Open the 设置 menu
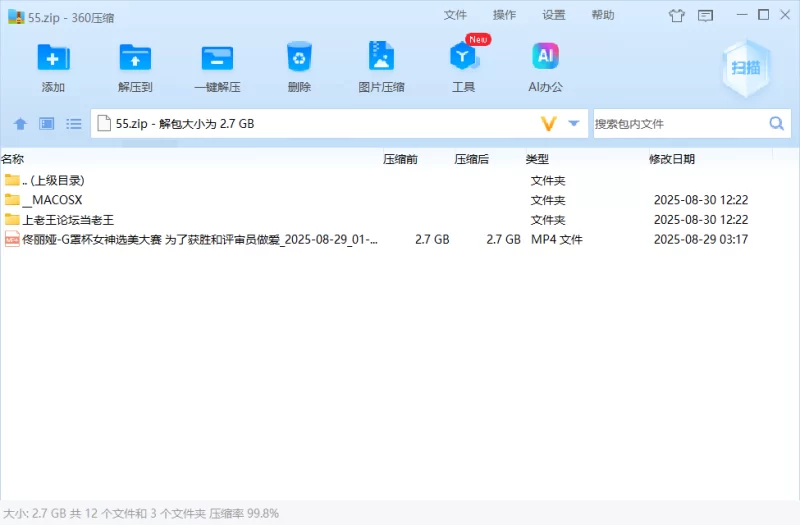This screenshot has height=525, width=800. (554, 15)
